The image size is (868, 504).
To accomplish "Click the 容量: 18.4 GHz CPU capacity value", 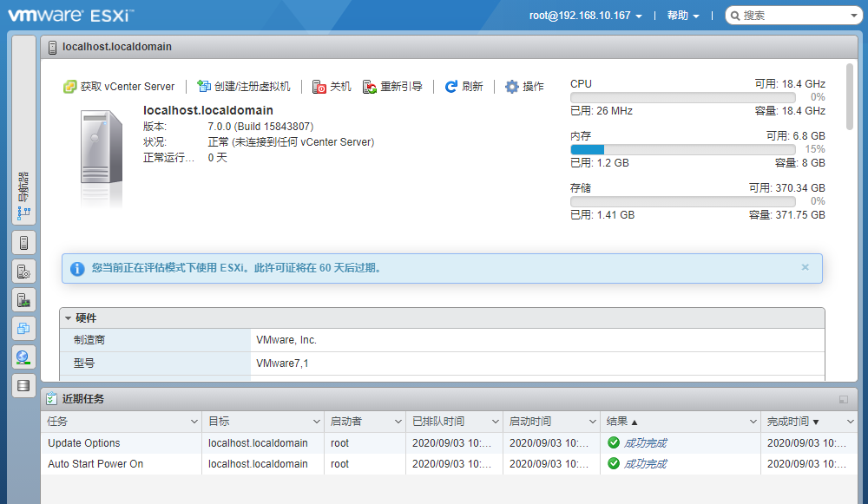I will pyautogui.click(x=790, y=111).
